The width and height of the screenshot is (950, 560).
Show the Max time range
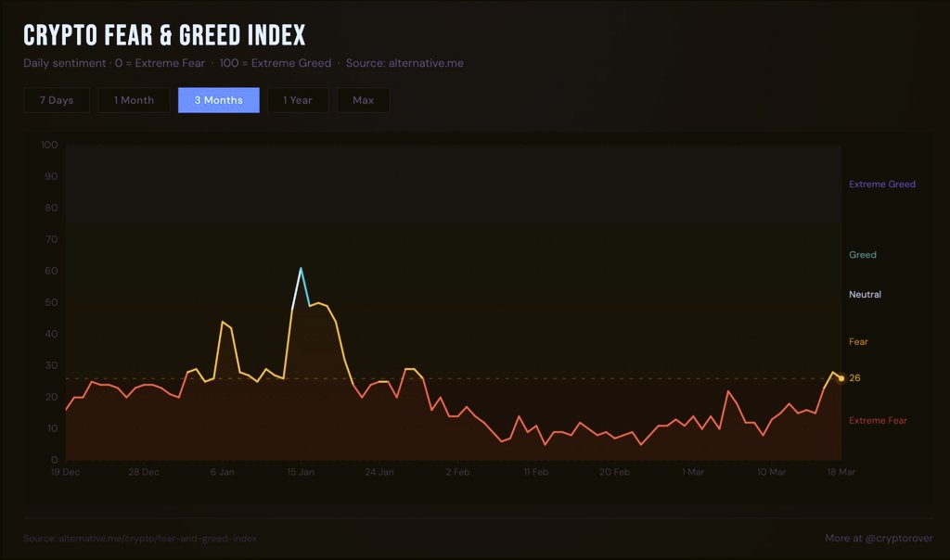tap(363, 100)
